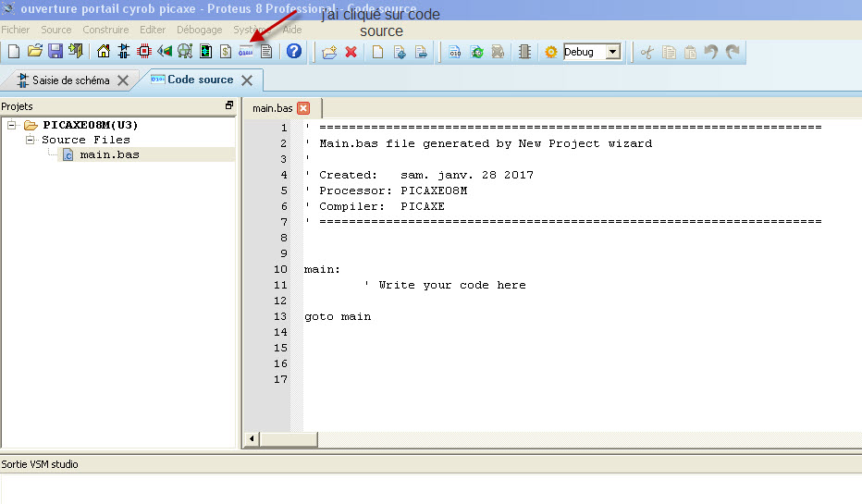Close the Saisie de schéma tab
This screenshot has height=504, width=862.
pyautogui.click(x=123, y=80)
